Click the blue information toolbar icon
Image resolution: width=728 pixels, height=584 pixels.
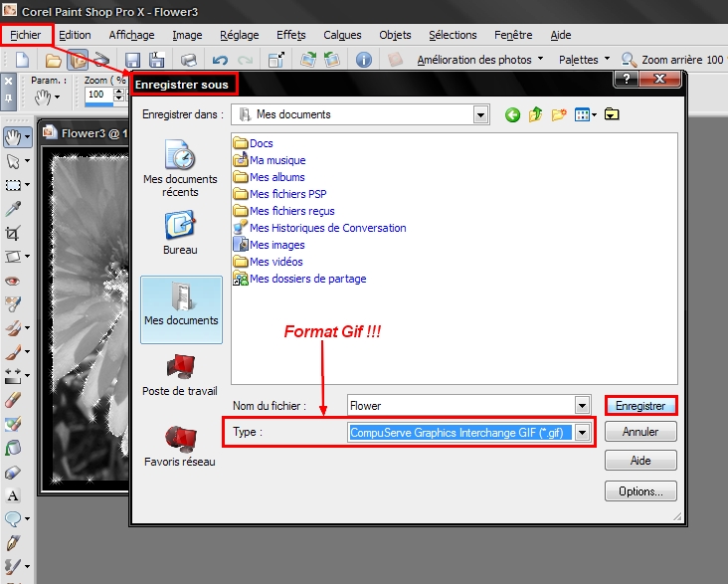point(364,60)
